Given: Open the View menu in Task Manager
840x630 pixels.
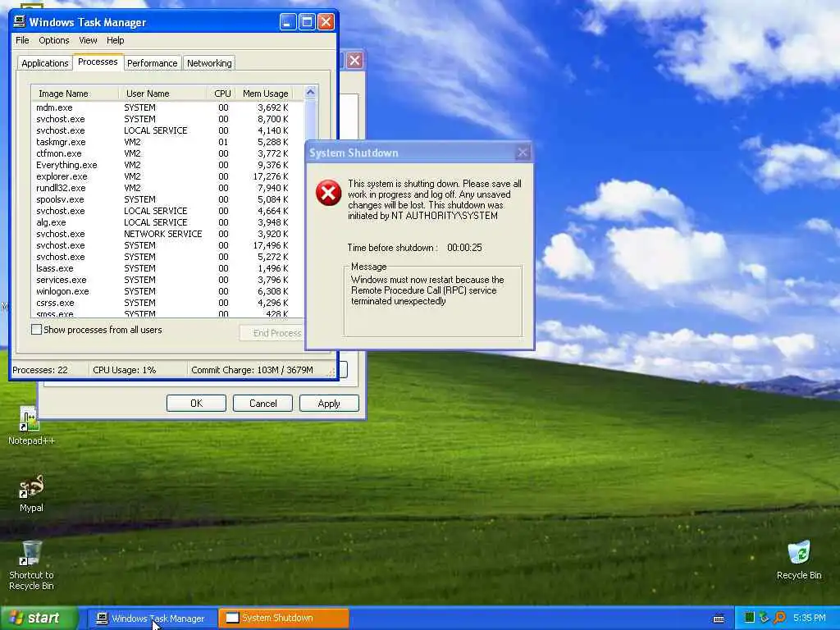Looking at the screenshot, I should pos(88,40).
